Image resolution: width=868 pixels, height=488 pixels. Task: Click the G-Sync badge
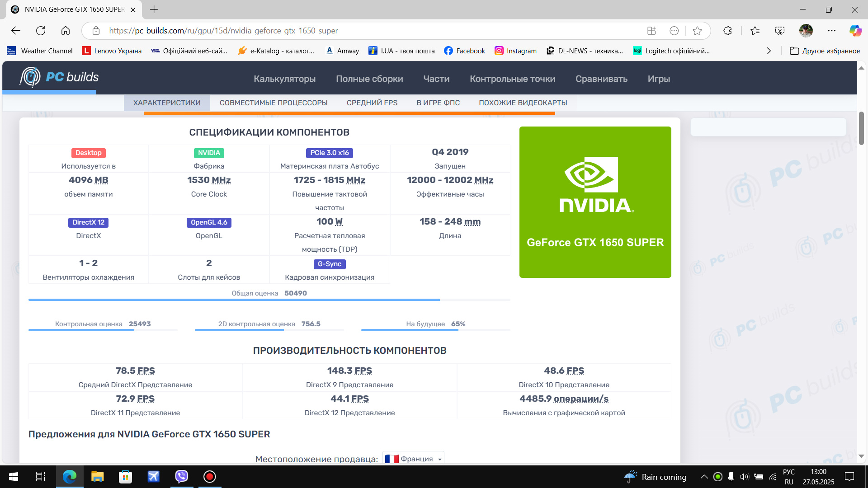tap(330, 264)
